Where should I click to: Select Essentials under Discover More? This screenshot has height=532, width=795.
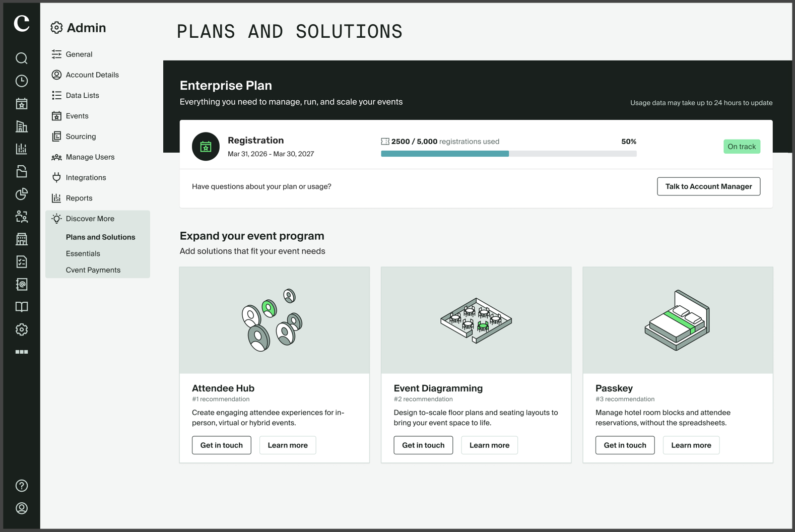click(83, 254)
